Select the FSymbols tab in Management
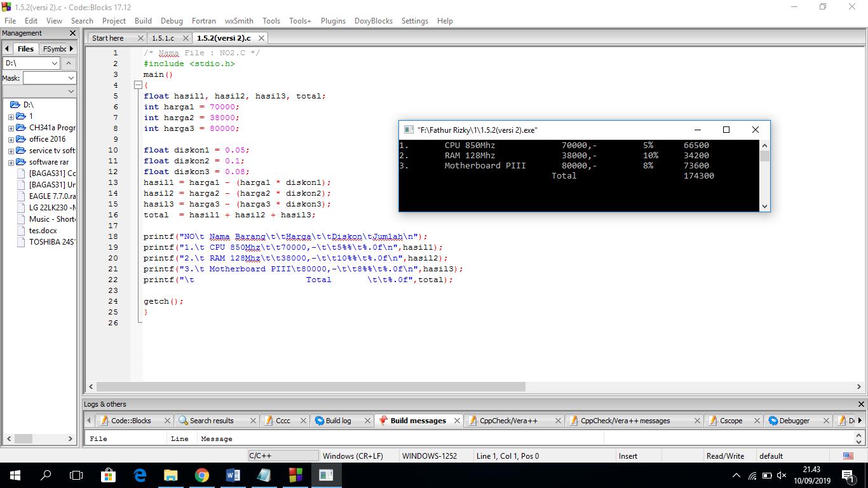 [x=54, y=48]
